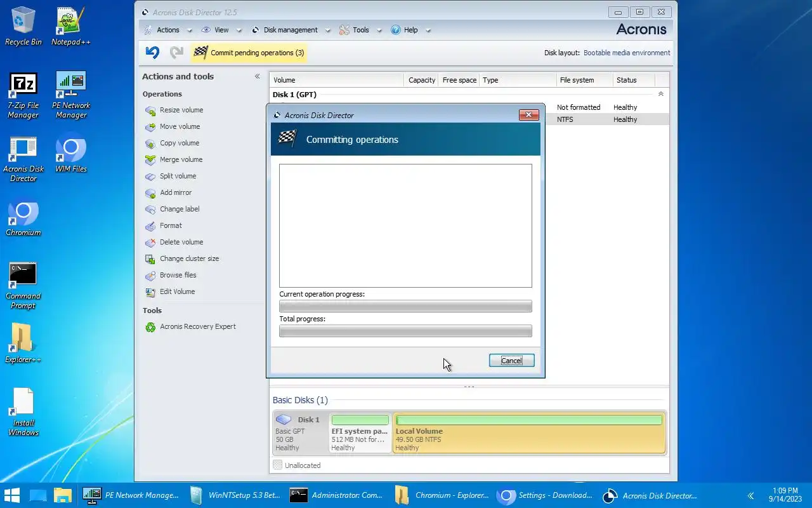Image resolution: width=812 pixels, height=508 pixels.
Task: Collapse the Disk 1 (GPT) group
Action: (661, 94)
